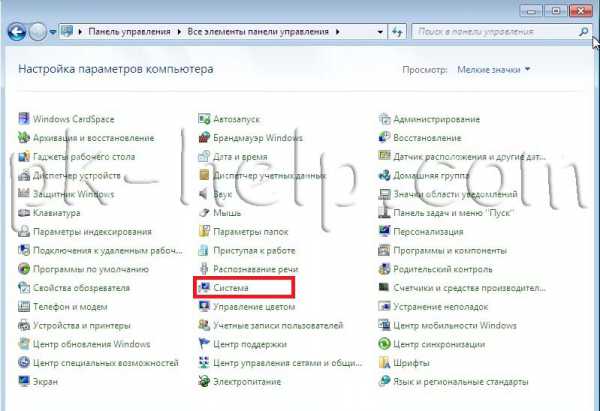Expand arrow after Все элементы панели управления

[338, 32]
